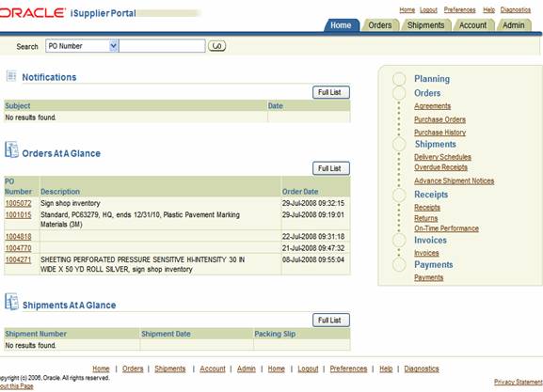The height and width of the screenshot is (392, 543).
Task: Click the Description column header
Action: [60, 192]
